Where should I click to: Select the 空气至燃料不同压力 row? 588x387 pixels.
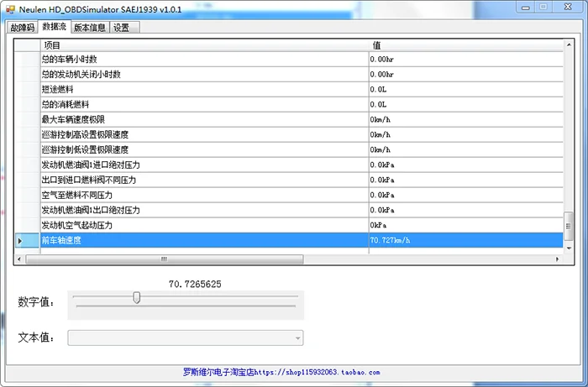(289, 195)
